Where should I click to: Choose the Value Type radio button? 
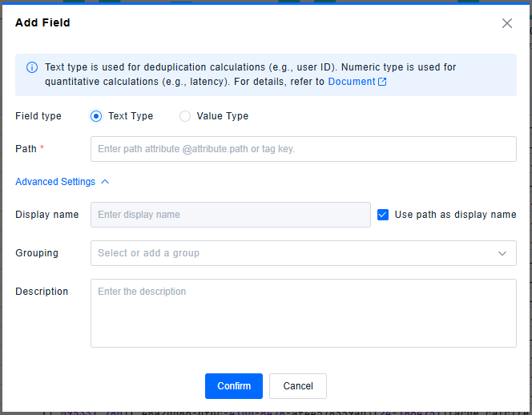185,116
